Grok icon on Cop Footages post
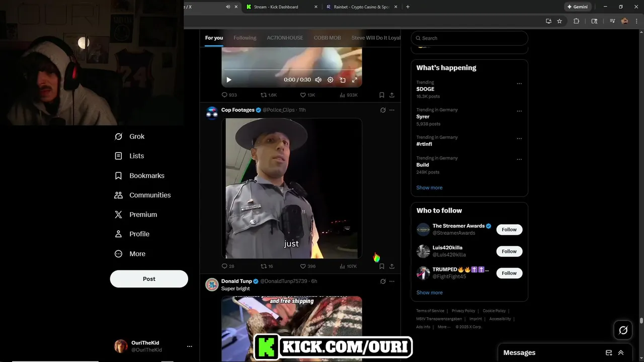 (x=383, y=110)
